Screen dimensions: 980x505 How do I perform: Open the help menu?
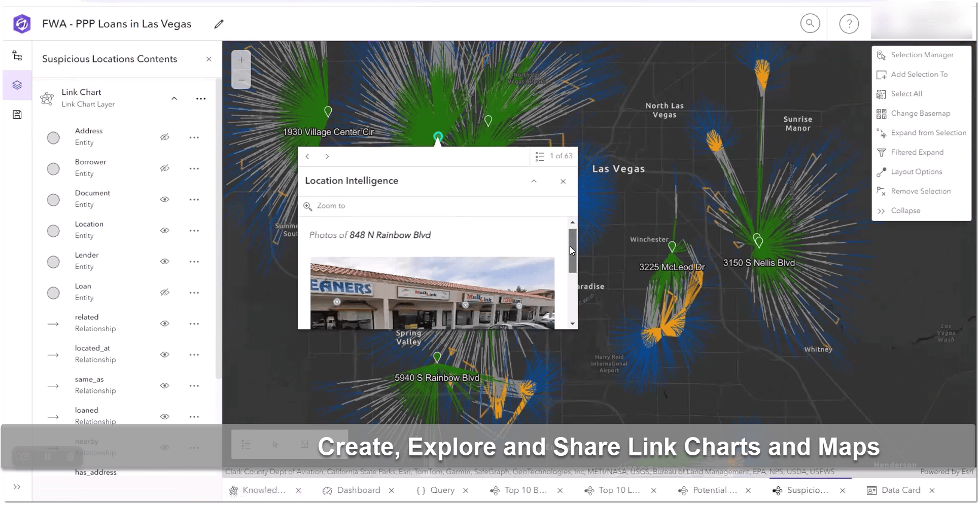click(x=849, y=23)
